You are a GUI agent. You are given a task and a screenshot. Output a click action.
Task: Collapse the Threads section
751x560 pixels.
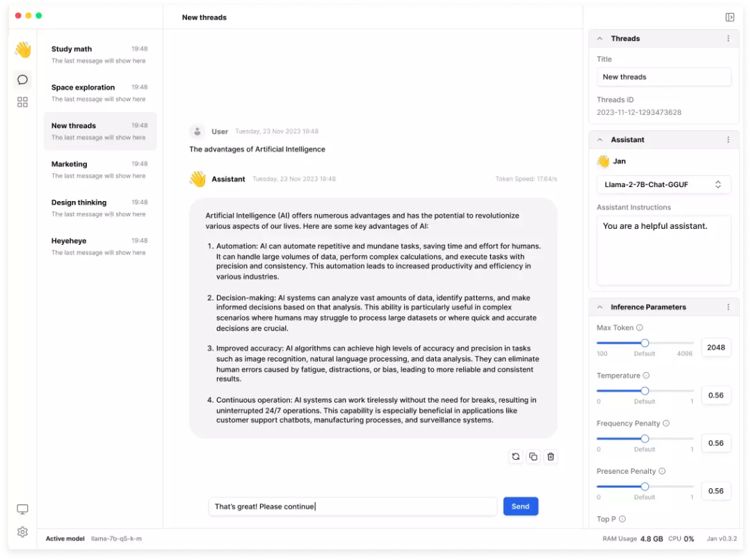click(600, 39)
